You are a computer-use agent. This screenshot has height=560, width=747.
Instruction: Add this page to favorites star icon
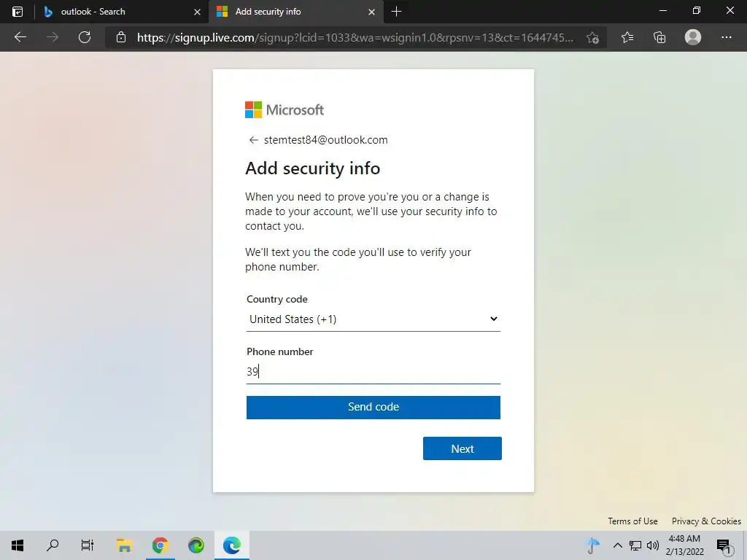coord(592,37)
